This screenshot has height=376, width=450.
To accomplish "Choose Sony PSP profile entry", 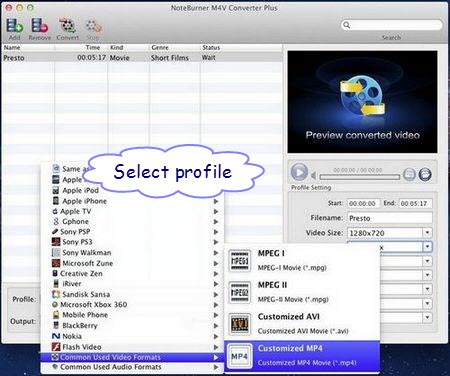I will click(132, 232).
